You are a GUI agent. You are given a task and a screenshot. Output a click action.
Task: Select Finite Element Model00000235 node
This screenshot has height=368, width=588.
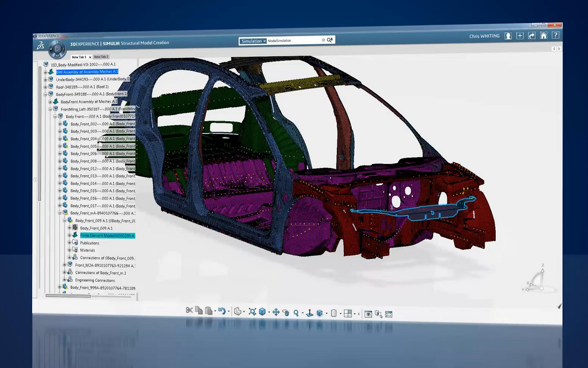click(107, 235)
